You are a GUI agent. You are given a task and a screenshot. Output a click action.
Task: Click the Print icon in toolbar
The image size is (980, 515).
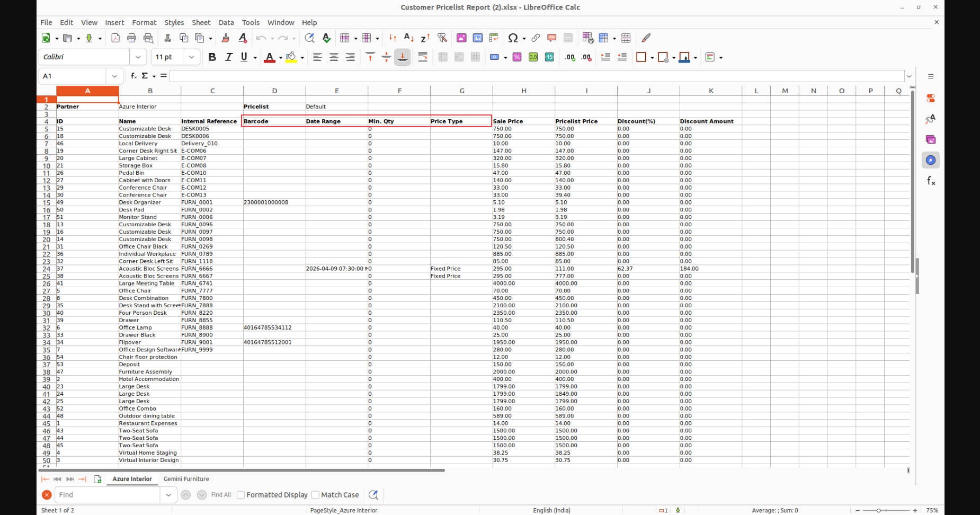(x=132, y=38)
